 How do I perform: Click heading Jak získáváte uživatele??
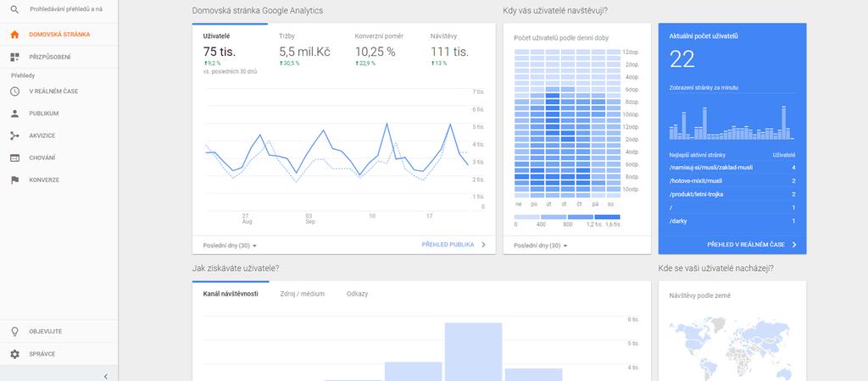tap(236, 268)
